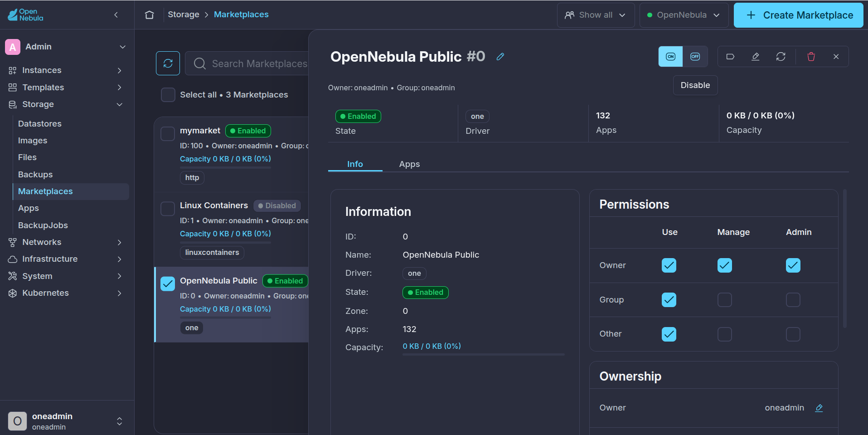The image size is (868, 435).
Task: Open the OpenNebula zone dropdown
Action: [684, 15]
